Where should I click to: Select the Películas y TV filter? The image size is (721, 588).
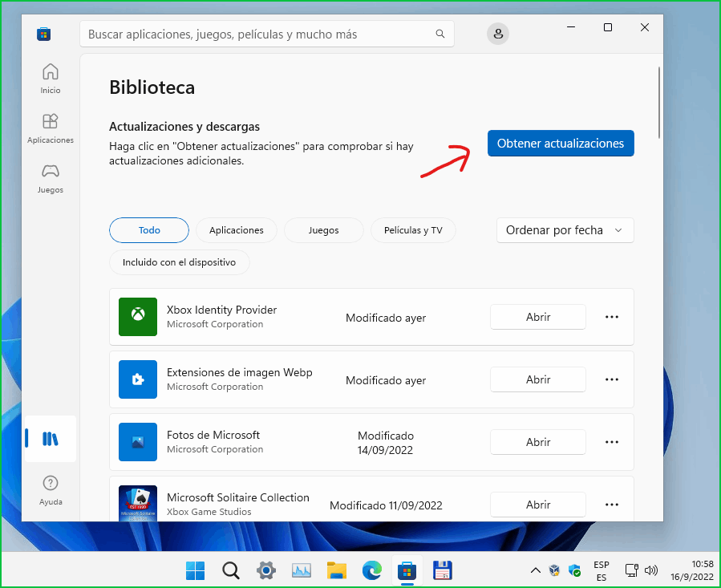point(413,230)
